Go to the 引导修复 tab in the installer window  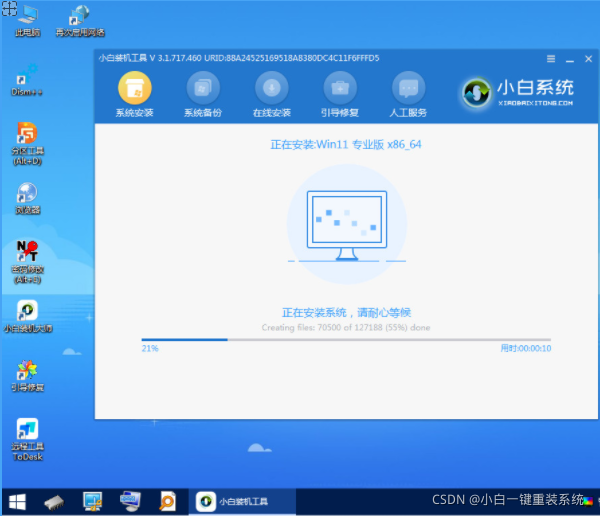(x=340, y=94)
